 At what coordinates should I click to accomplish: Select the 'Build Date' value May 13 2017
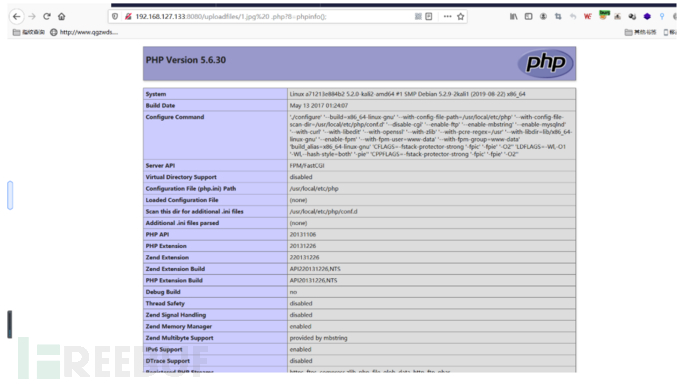pos(319,106)
